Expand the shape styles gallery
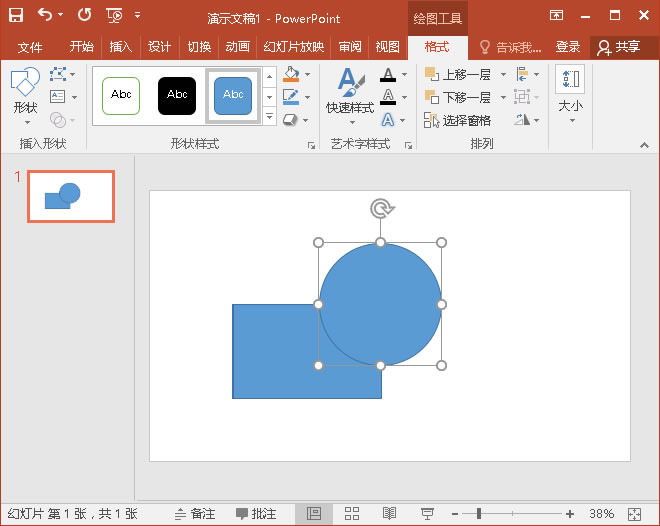 pyautogui.click(x=269, y=118)
